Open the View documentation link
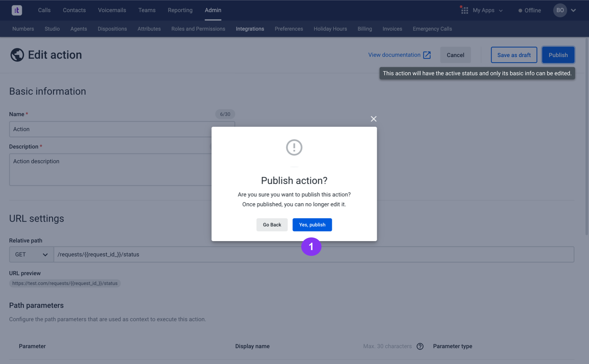Image resolution: width=589 pixels, height=364 pixels. tap(394, 55)
